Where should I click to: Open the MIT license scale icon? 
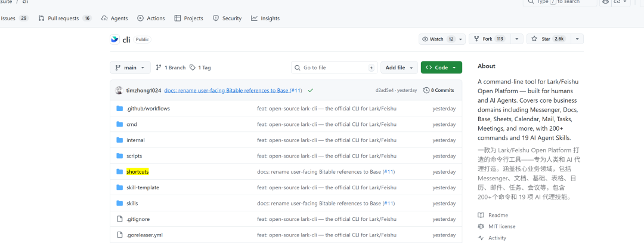coord(481,226)
